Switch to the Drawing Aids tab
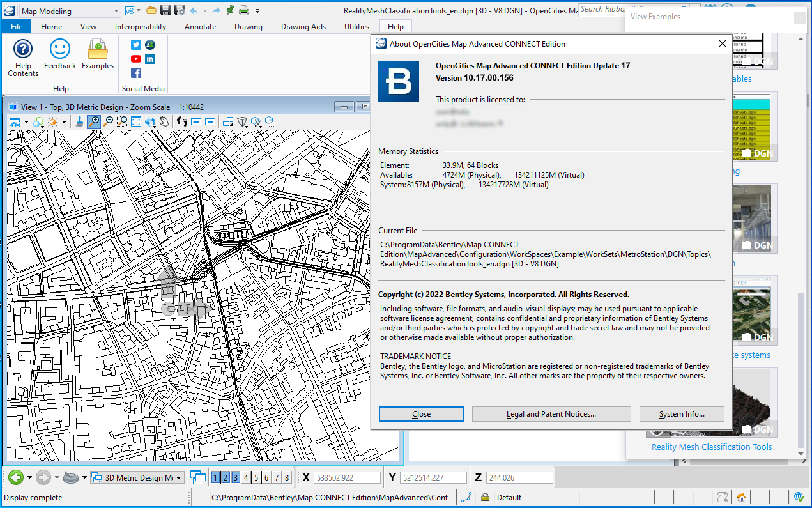812x508 pixels. coord(303,27)
